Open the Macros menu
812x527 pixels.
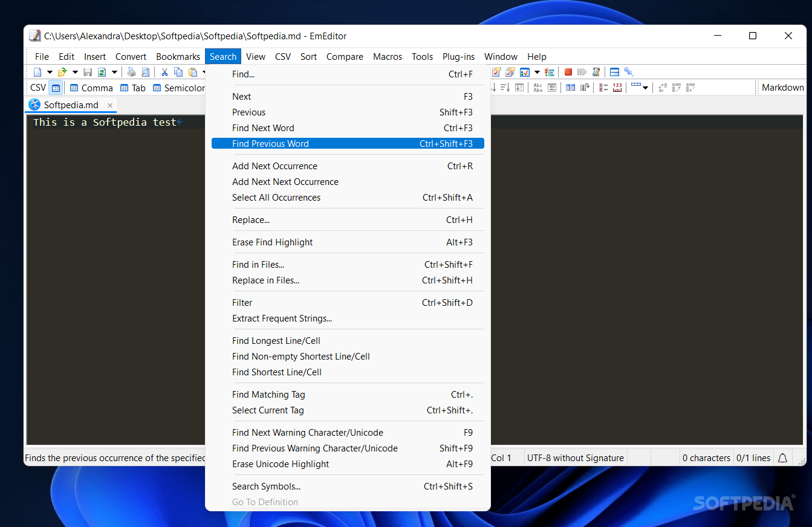point(388,57)
